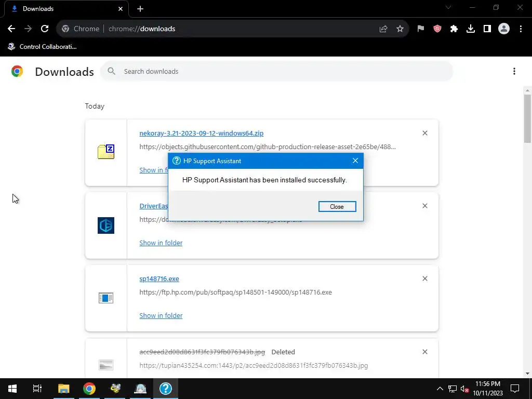Click the Search downloads field

tap(276, 71)
